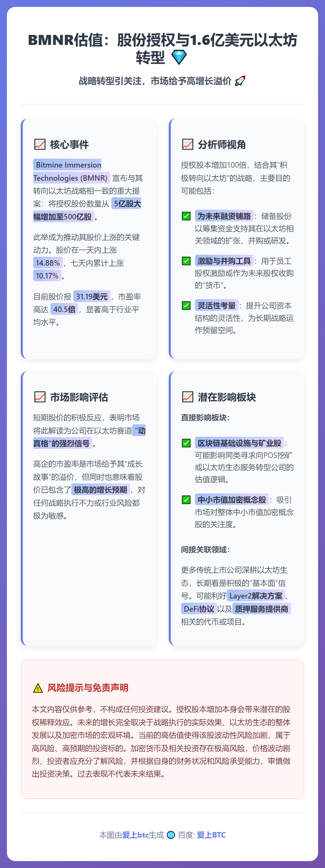The image size is (325, 868).
Task: Click the highlighted Bitmine Immersion company name
Action: click(x=71, y=171)
